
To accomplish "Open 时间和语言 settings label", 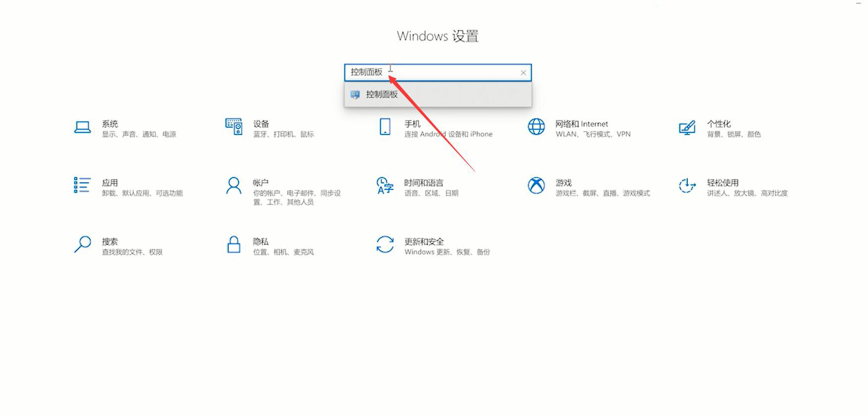I will click(424, 183).
